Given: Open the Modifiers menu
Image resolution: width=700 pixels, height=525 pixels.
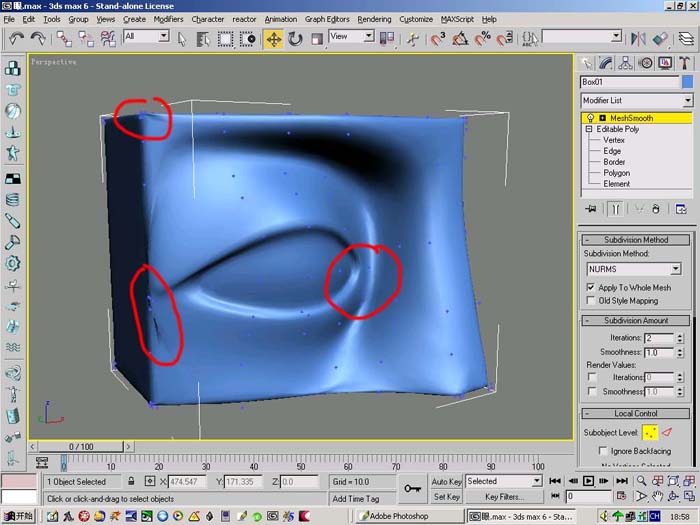Looking at the screenshot, I should [x=168, y=19].
